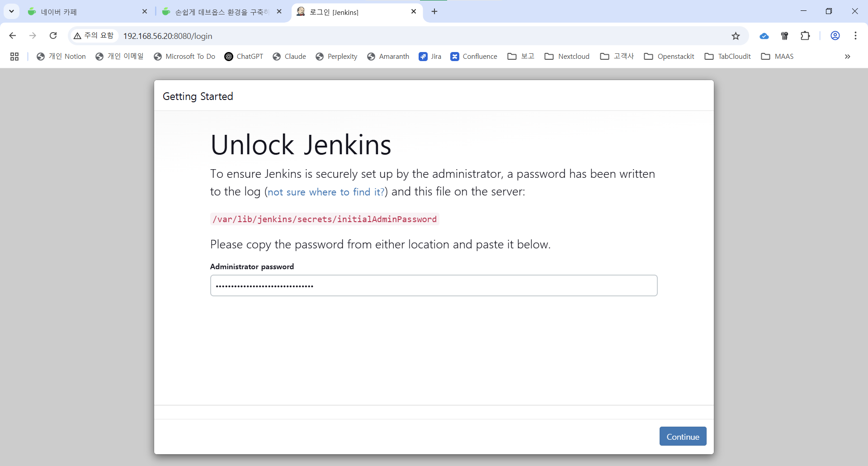The height and width of the screenshot is (466, 868).
Task: Click the address bar URL
Action: coord(168,36)
